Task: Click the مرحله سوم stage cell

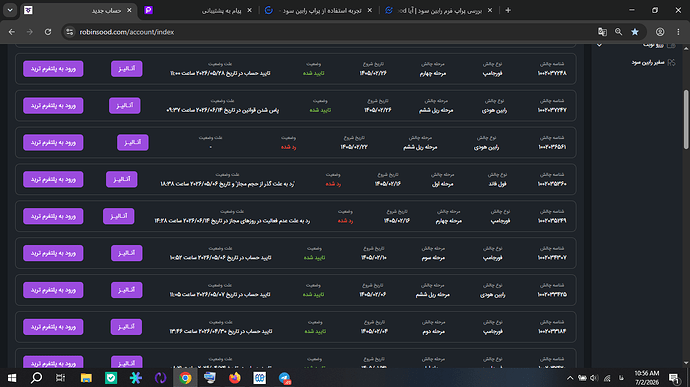Action: tap(433, 258)
